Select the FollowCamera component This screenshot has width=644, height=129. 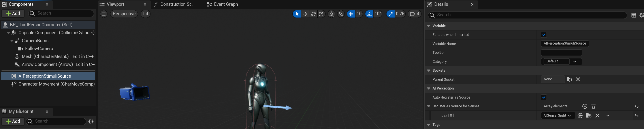point(39,49)
